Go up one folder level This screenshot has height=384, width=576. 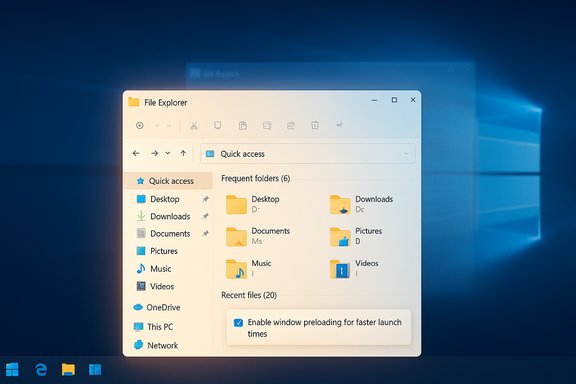click(183, 153)
